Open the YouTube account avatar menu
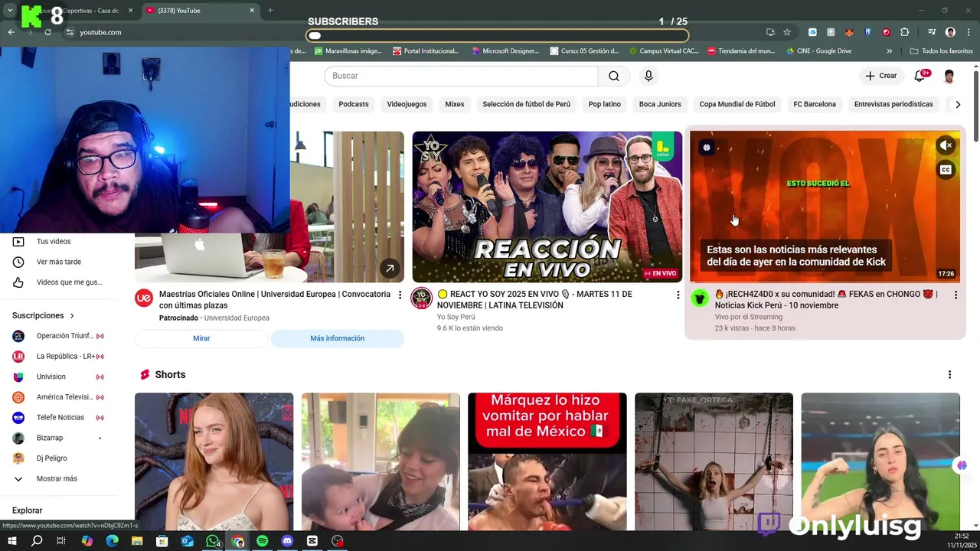980x551 pixels. pos(949,76)
